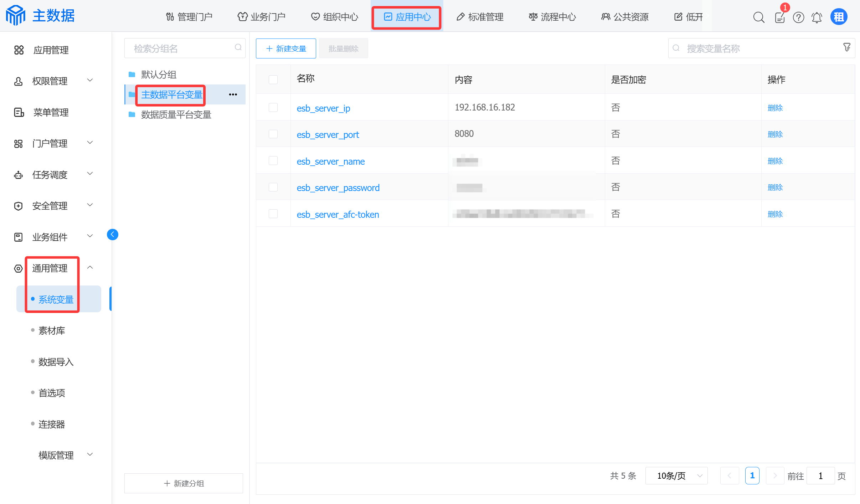
Task: Click the search magnifier icon in top bar
Action: point(758,17)
